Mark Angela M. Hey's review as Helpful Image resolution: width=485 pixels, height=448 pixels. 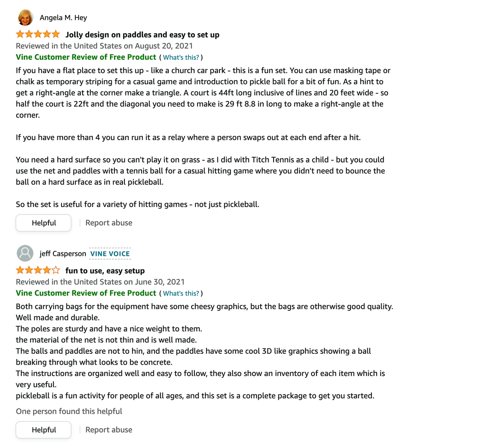click(x=44, y=223)
